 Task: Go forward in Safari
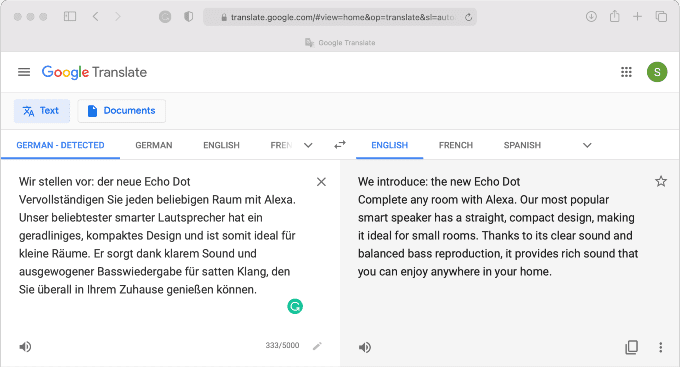[x=118, y=16]
